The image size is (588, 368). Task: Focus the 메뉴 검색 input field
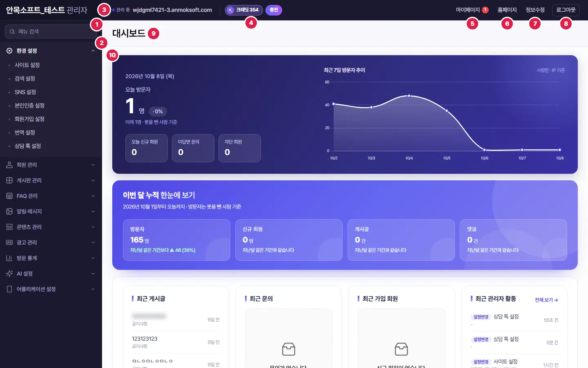pyautogui.click(x=51, y=31)
